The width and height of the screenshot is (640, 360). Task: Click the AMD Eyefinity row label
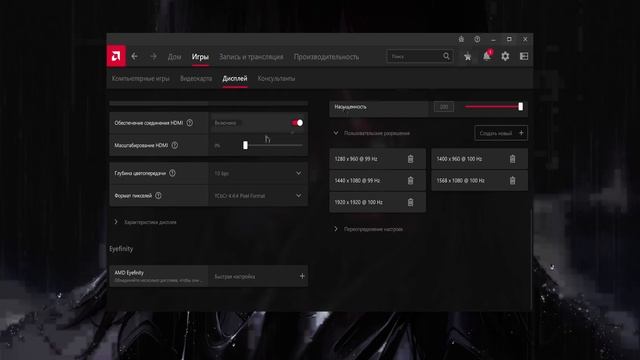pyautogui.click(x=129, y=273)
